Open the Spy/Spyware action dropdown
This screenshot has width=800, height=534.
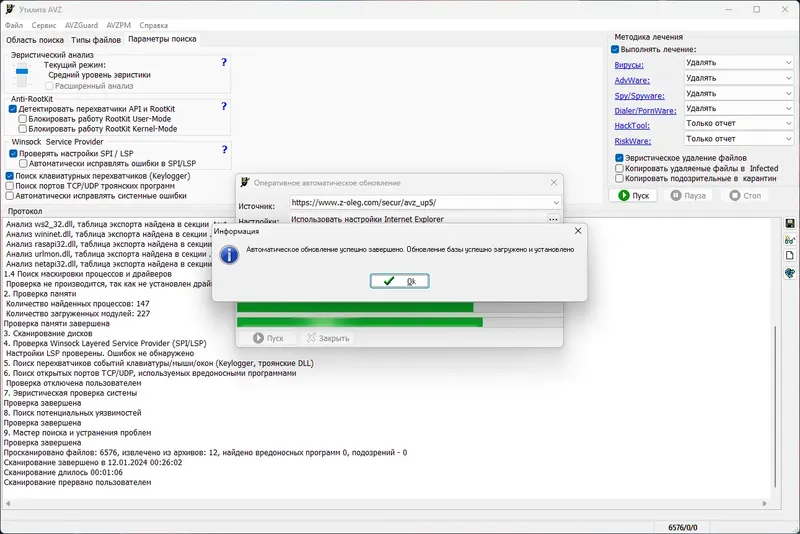tap(738, 93)
